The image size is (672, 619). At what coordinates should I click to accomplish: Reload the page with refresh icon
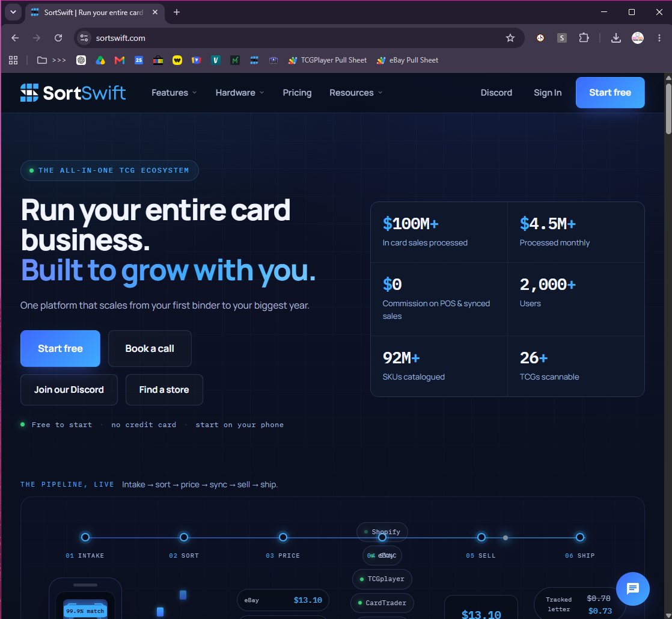[x=58, y=38]
